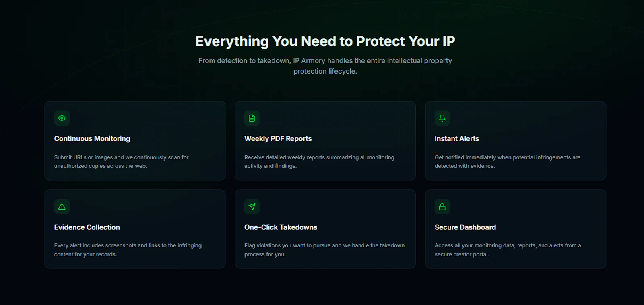Click the paper plane icon for One-Click Takedowns
Image resolution: width=644 pixels, height=305 pixels.
point(252,207)
